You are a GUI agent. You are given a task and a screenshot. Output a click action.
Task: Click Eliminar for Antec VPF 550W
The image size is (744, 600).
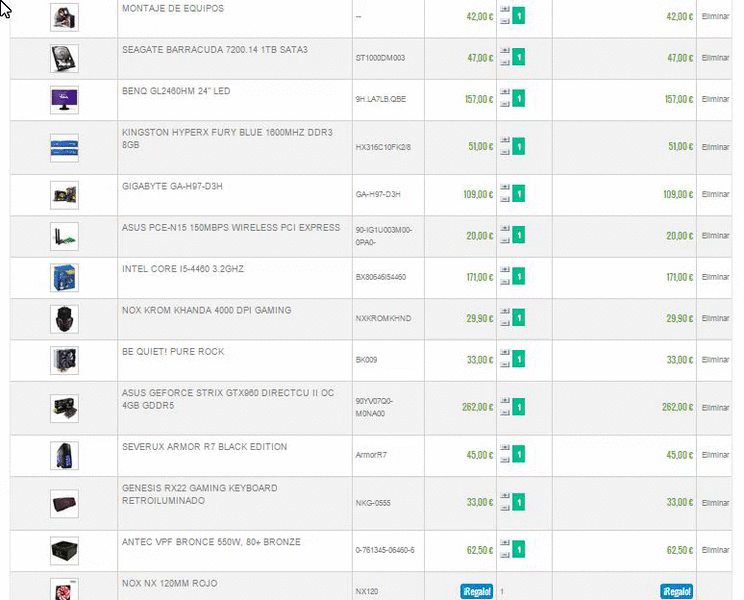coord(715,550)
